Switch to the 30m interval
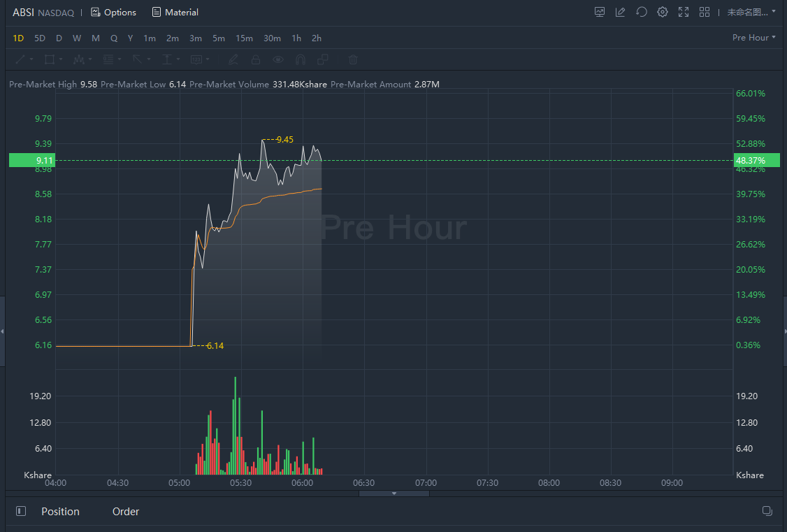787x532 pixels. click(272, 38)
